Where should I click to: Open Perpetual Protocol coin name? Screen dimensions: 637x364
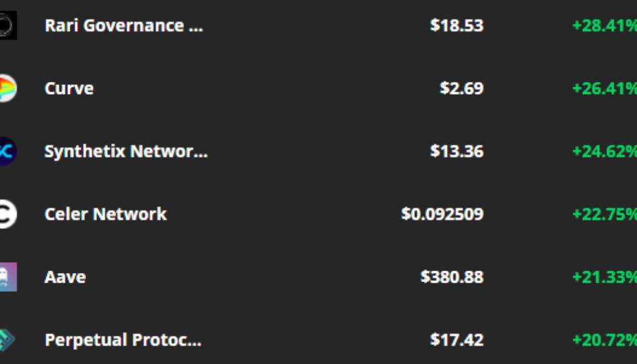click(x=123, y=340)
